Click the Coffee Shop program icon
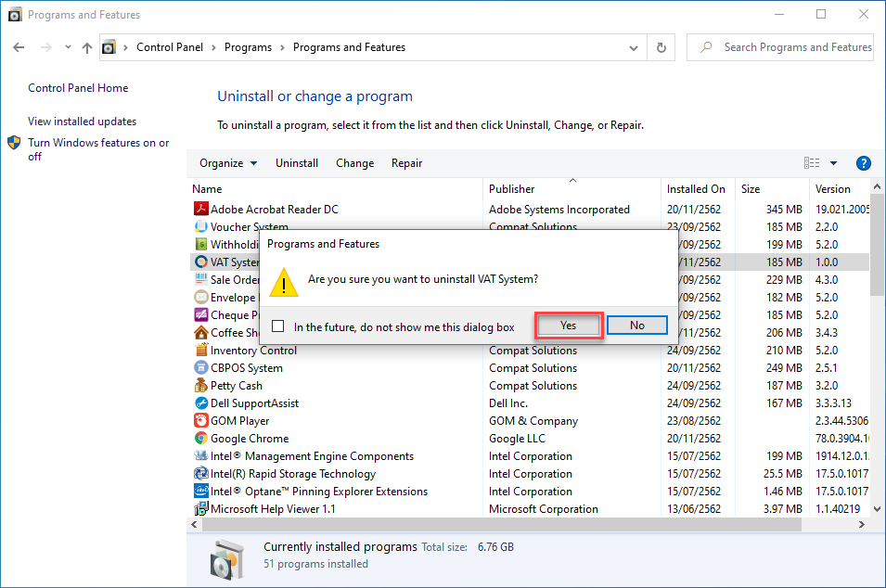 (200, 332)
